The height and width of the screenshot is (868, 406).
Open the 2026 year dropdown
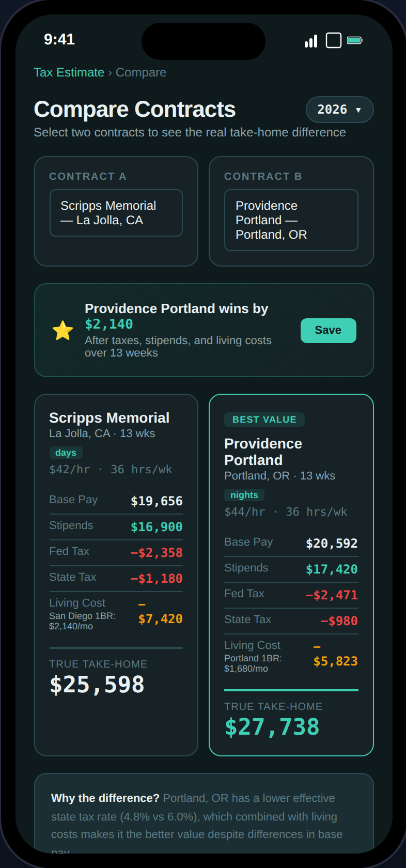pyautogui.click(x=339, y=110)
